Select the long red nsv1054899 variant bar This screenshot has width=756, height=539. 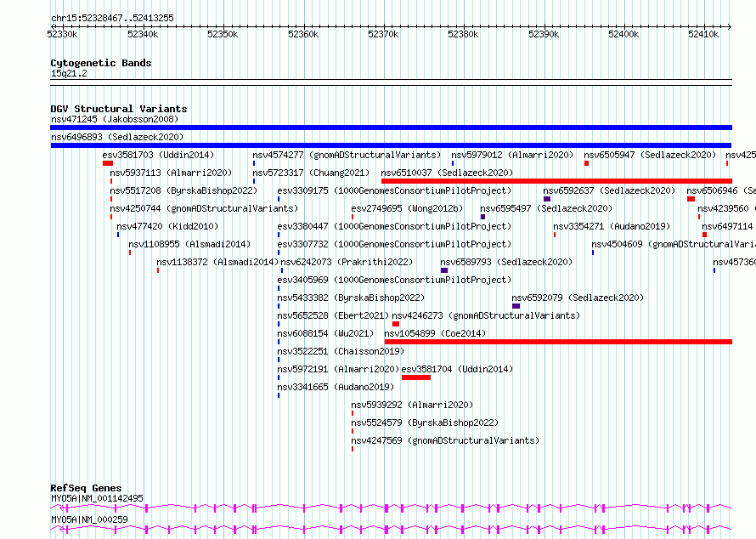[x=558, y=342]
